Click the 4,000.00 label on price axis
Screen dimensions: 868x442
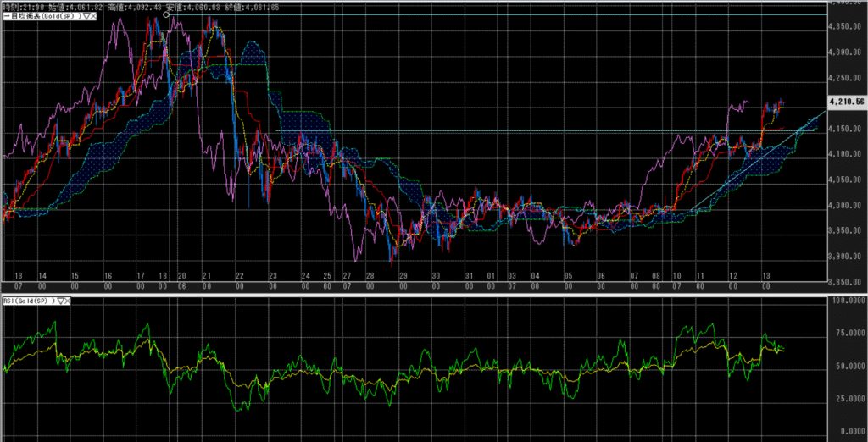coord(846,205)
